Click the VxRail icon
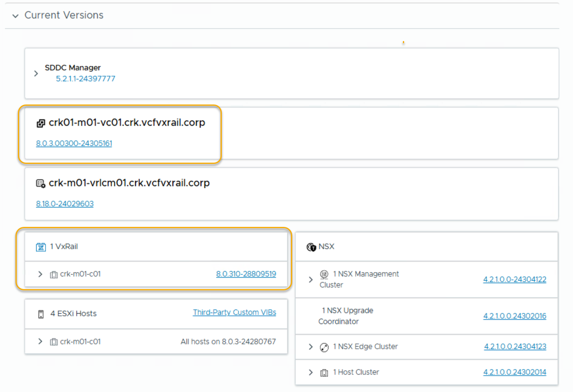Viewport: 573px width, 392px height. click(x=41, y=247)
